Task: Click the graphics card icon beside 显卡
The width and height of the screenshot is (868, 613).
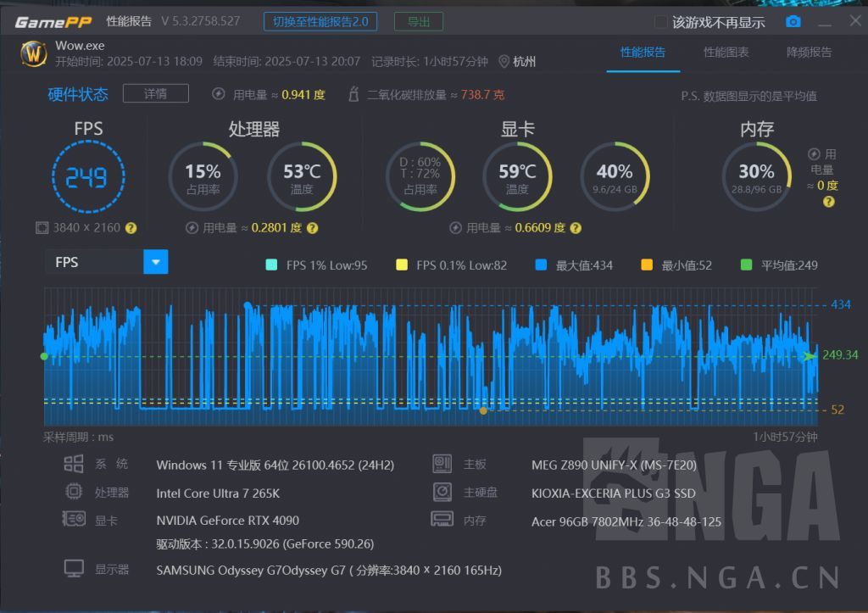Action: pyautogui.click(x=75, y=520)
